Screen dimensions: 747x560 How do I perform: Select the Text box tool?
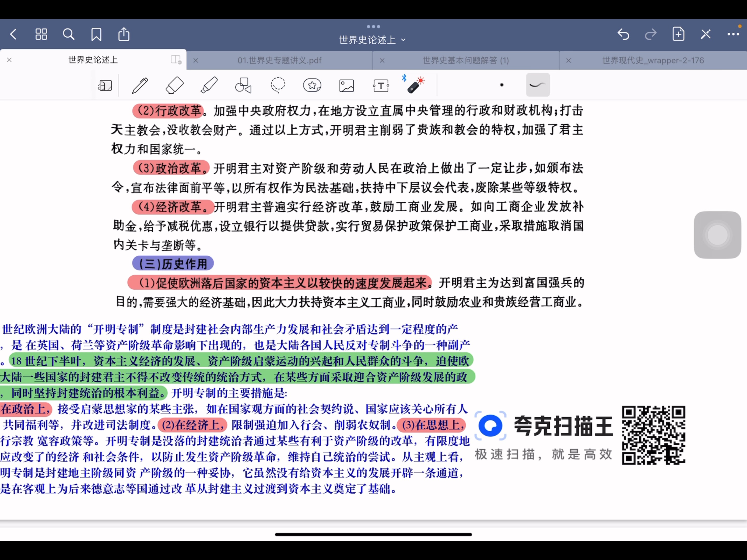381,85
